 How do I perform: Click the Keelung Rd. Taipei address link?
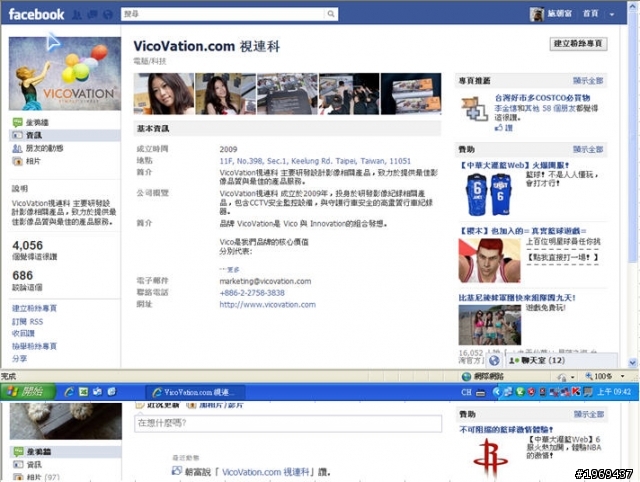coord(315,161)
